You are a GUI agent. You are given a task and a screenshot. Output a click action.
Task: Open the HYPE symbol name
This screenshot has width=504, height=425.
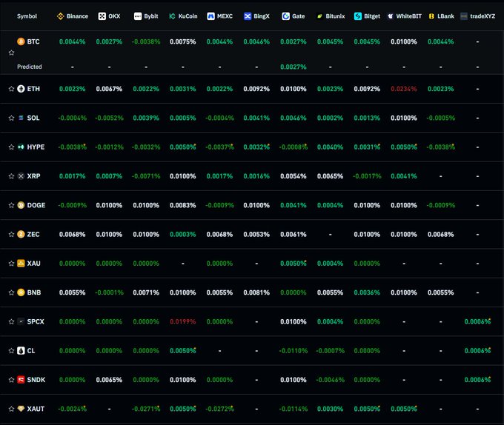tap(36, 147)
